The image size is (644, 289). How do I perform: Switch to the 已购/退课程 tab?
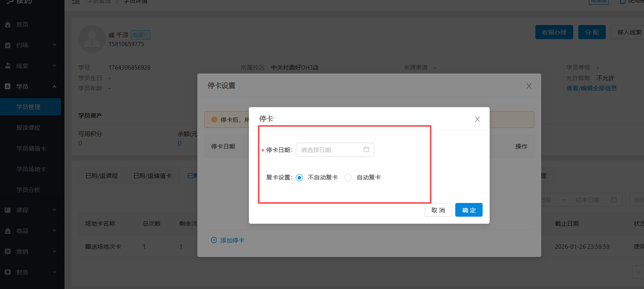(102, 176)
